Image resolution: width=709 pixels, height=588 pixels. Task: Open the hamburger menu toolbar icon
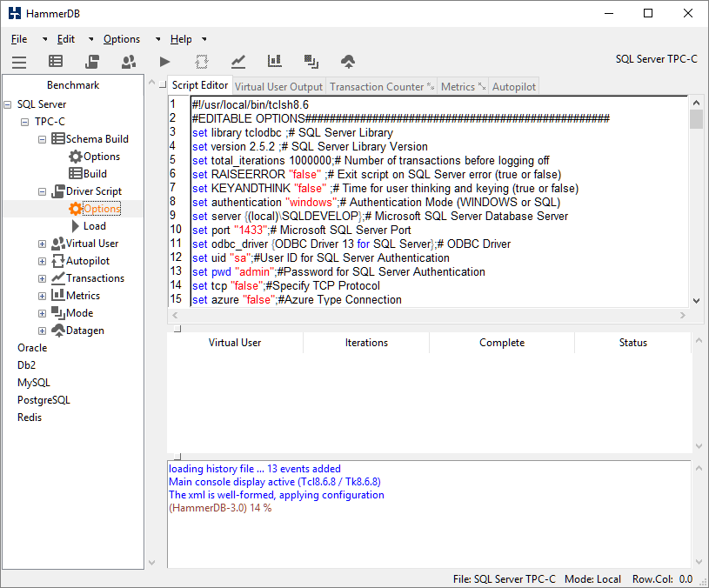19,62
